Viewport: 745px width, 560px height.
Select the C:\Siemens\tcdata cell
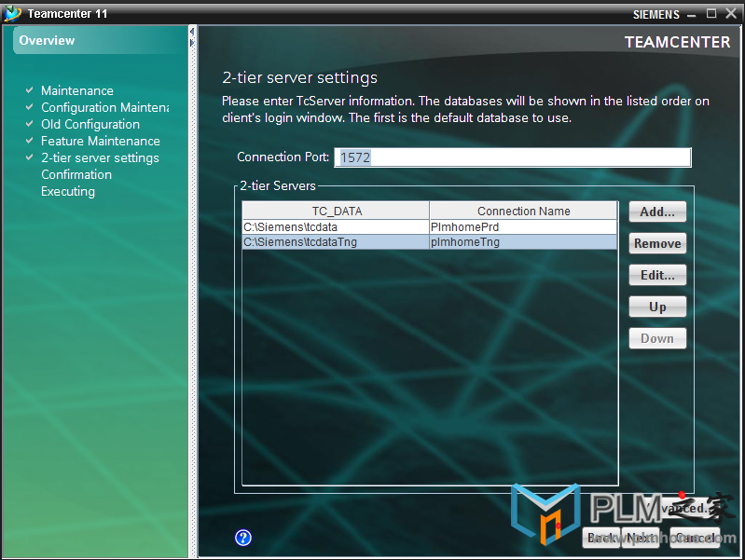pyautogui.click(x=336, y=227)
